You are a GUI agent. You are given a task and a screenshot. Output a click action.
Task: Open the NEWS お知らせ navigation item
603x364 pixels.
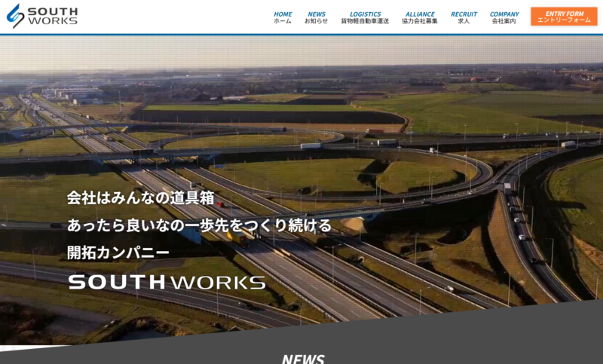317,17
